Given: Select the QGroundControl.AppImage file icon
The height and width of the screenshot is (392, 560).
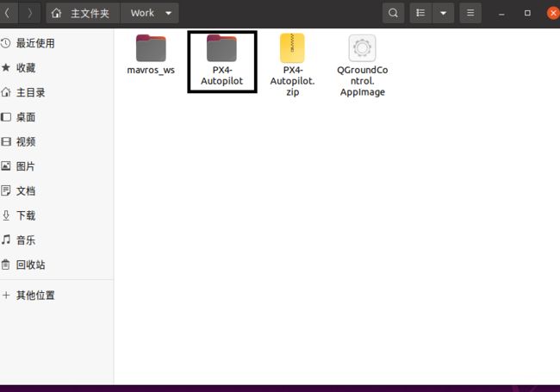Looking at the screenshot, I should coord(362,48).
